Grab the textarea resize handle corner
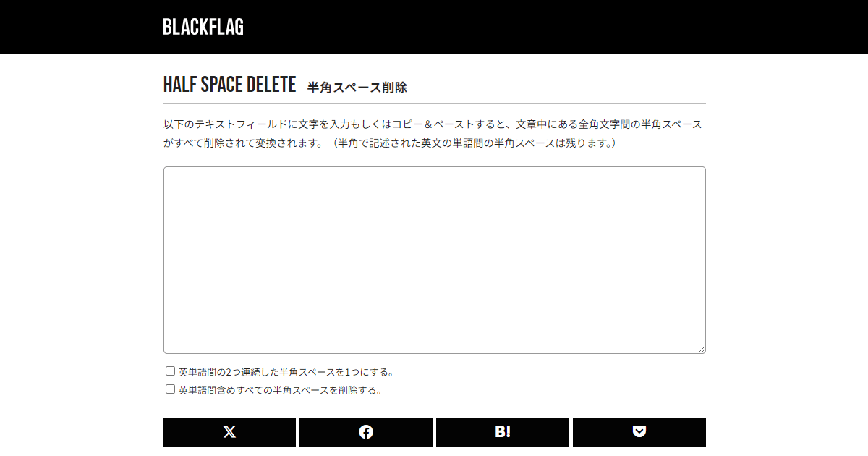This screenshot has width=868, height=456. coord(701,349)
